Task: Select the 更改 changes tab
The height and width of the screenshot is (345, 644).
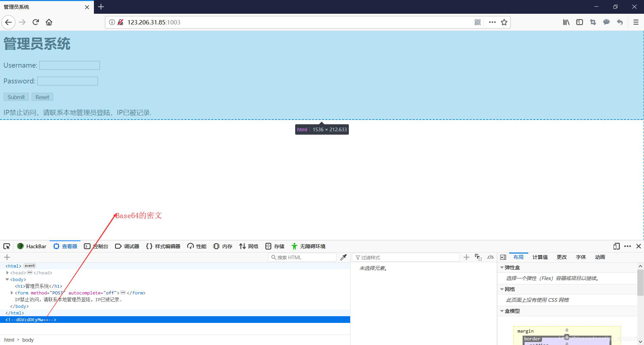Action: point(562,257)
